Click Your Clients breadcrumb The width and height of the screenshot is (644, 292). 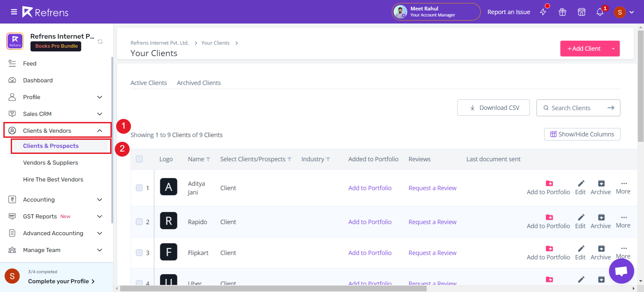point(215,43)
